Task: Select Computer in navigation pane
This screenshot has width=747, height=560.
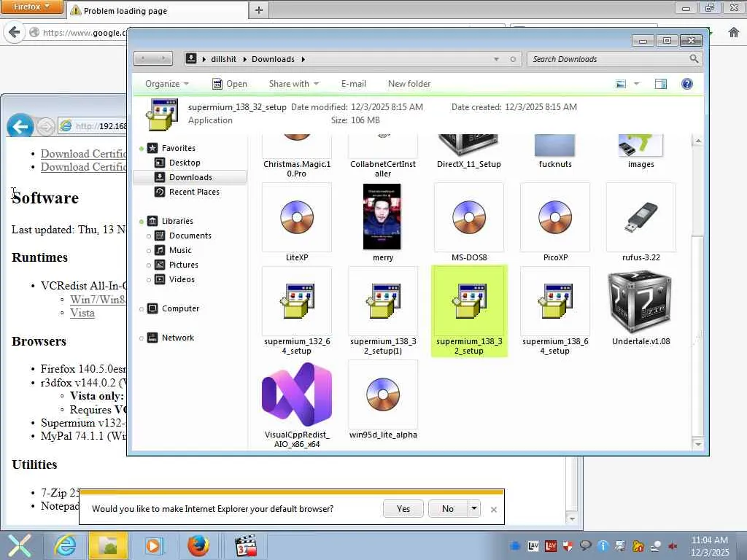Action: (x=180, y=308)
